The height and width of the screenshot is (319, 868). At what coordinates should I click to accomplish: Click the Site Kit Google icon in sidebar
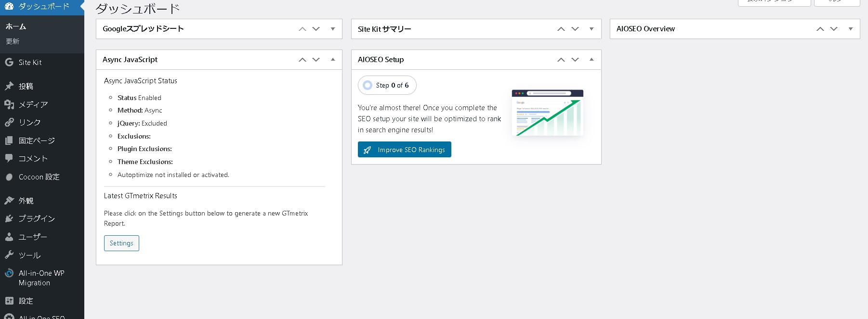[9, 62]
